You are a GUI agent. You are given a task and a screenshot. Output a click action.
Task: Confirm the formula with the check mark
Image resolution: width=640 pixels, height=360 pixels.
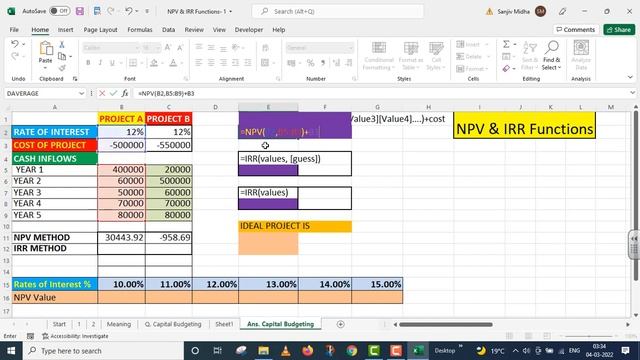click(113, 93)
